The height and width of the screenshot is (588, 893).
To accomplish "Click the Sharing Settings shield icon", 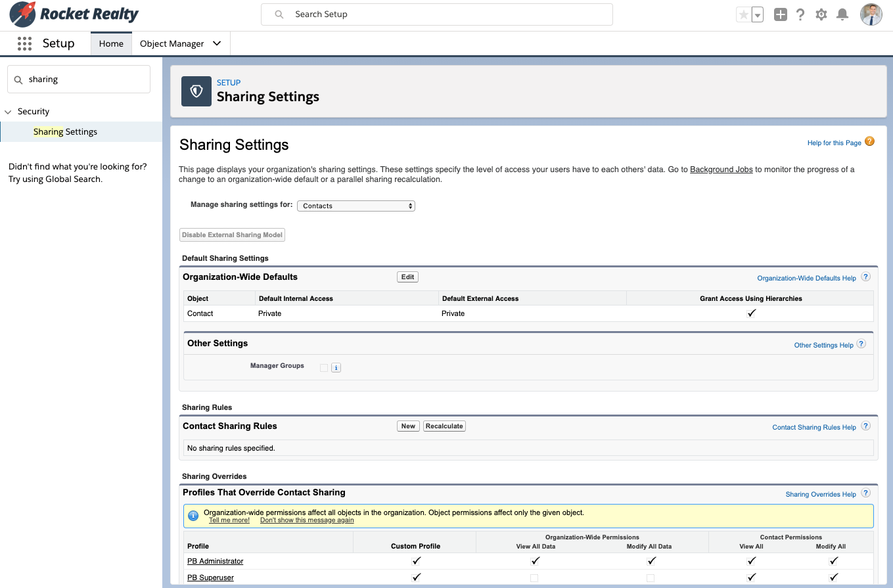I will tap(196, 91).
